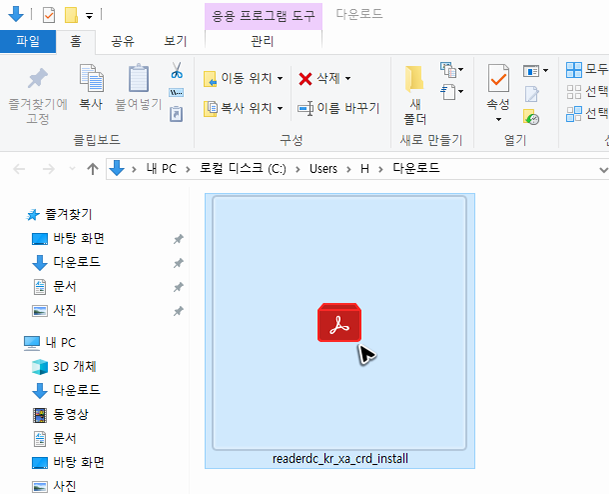Expand the Delete (삭제) dropdown arrow

point(348,78)
